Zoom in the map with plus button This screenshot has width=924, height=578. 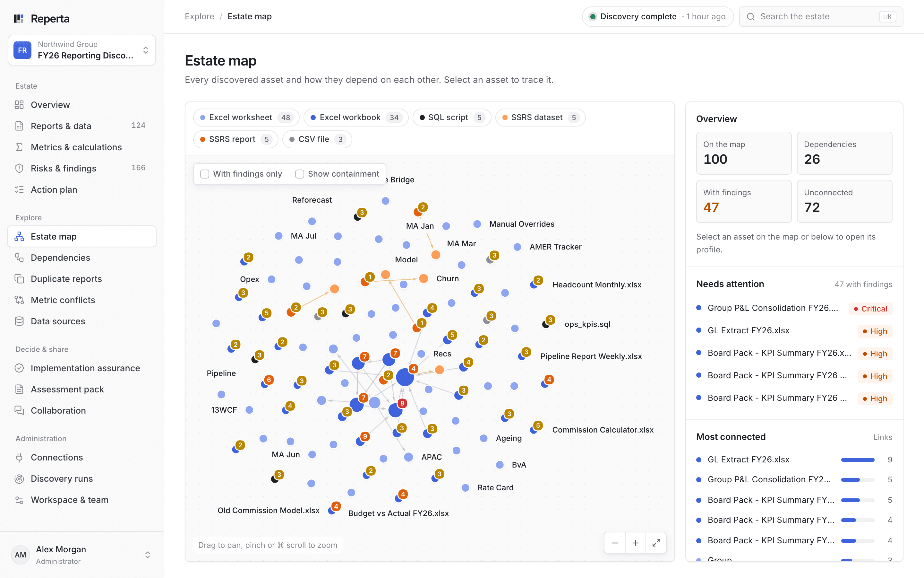(x=635, y=543)
